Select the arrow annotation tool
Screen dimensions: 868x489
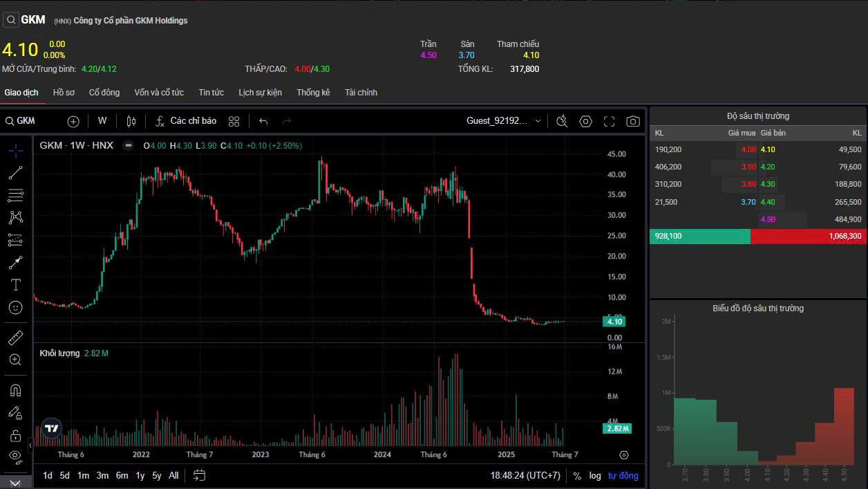[x=15, y=263]
